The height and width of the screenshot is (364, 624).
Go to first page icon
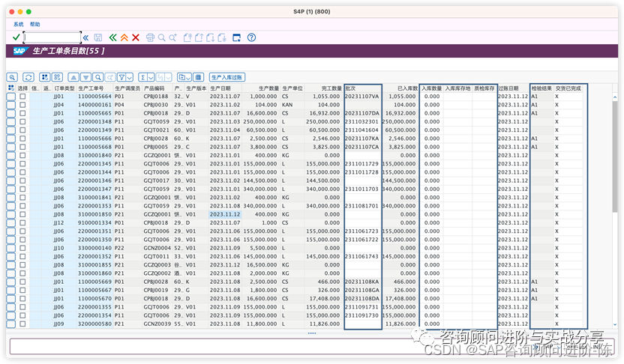click(187, 37)
